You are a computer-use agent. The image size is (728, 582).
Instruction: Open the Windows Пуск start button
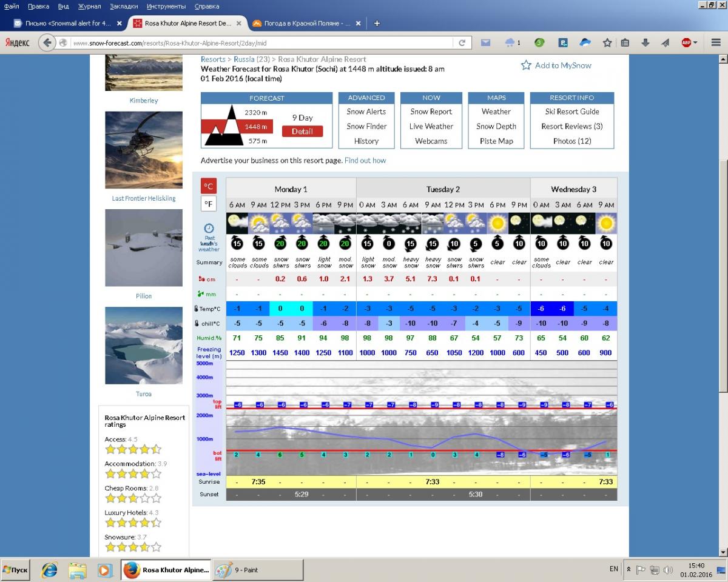(x=16, y=570)
